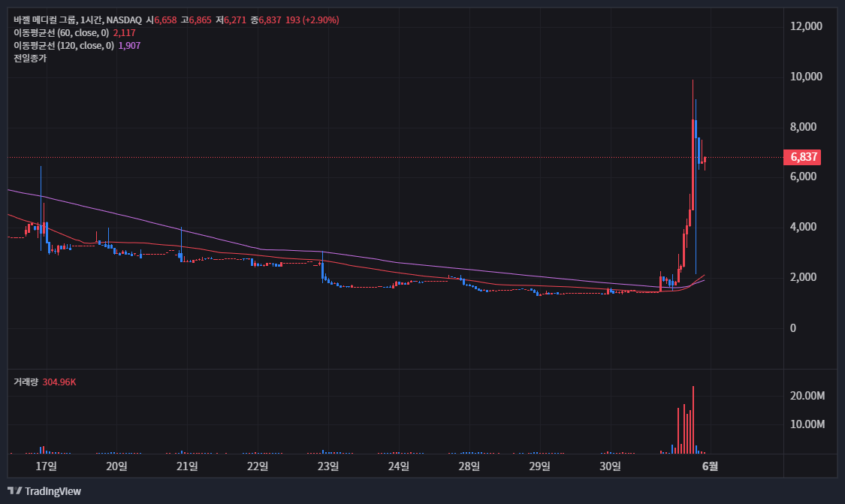Select the 바젤 메디컬 그룹 symbol title
Screen dimensions: 845x504
[45, 20]
